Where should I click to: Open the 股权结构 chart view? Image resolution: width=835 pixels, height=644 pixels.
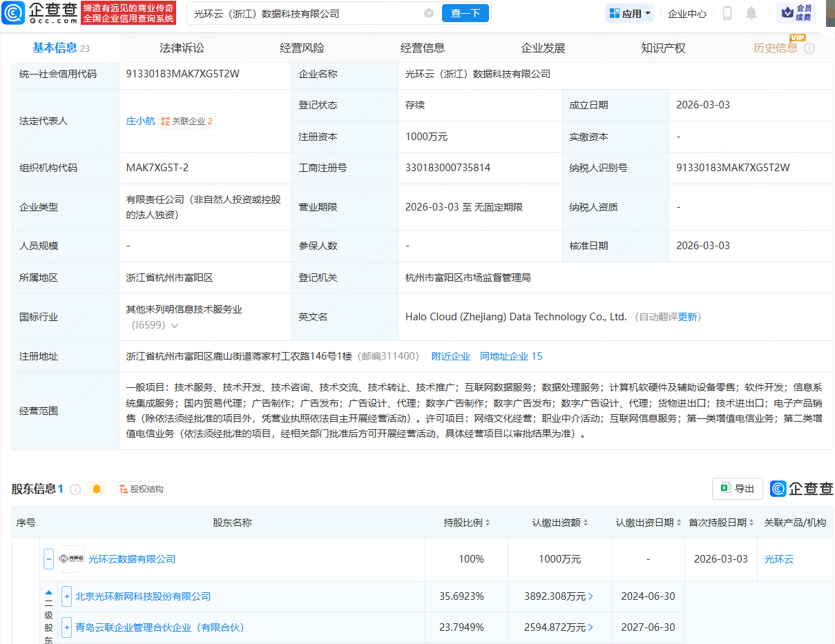142,488
